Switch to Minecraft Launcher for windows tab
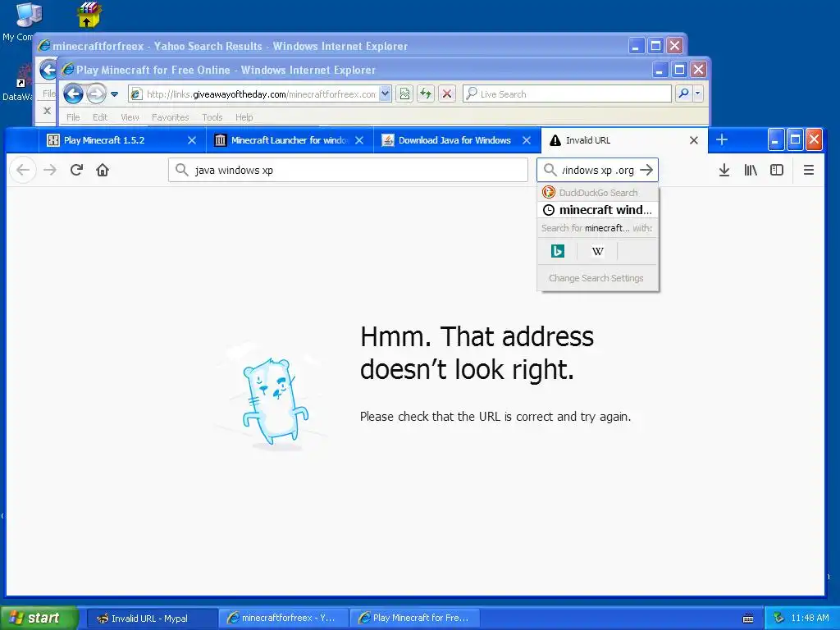This screenshot has width=840, height=630. (x=290, y=140)
